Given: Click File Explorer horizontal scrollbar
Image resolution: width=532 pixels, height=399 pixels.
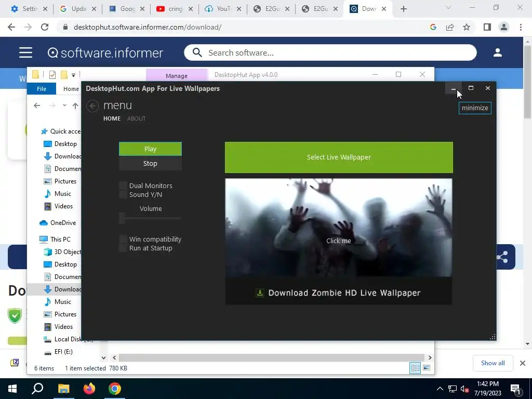Looking at the screenshot, I should (271, 357).
